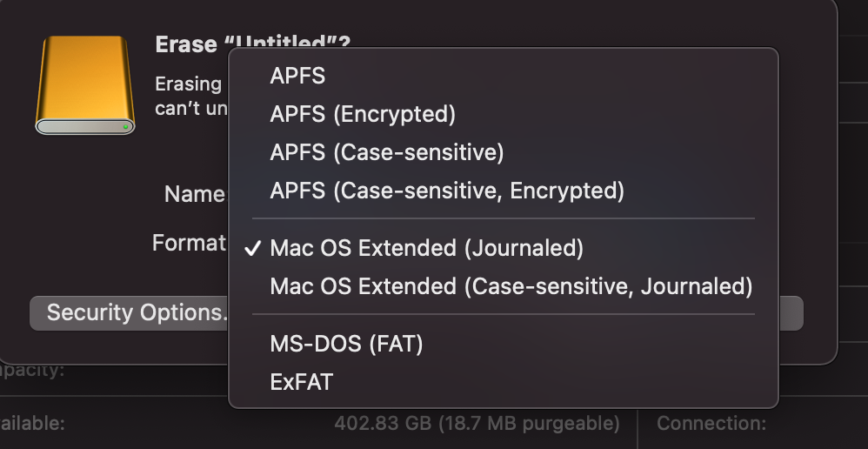The width and height of the screenshot is (868, 449).
Task: Select APFS (Case-sensitive, Encrypted) option
Action: (447, 191)
